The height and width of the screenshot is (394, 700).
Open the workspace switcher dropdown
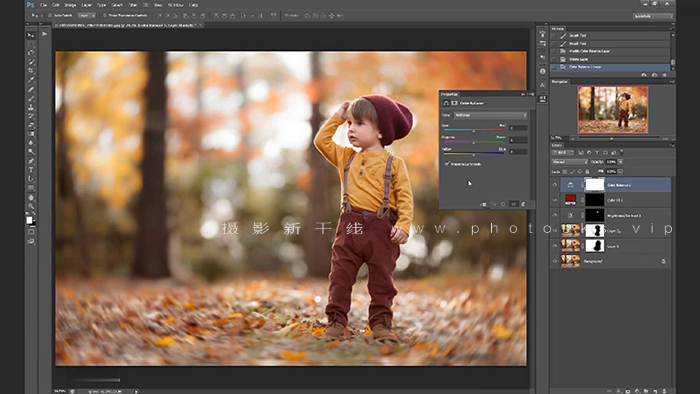point(653,16)
